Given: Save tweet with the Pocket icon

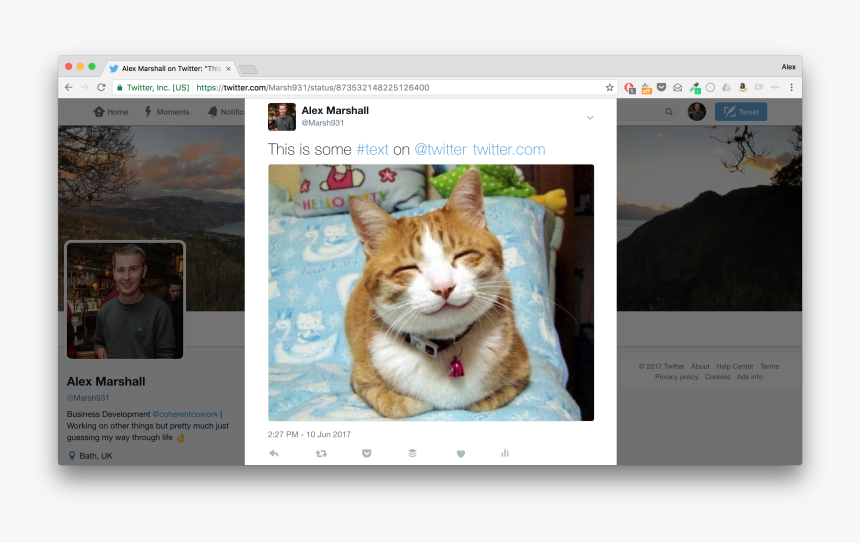Looking at the screenshot, I should point(367,453).
